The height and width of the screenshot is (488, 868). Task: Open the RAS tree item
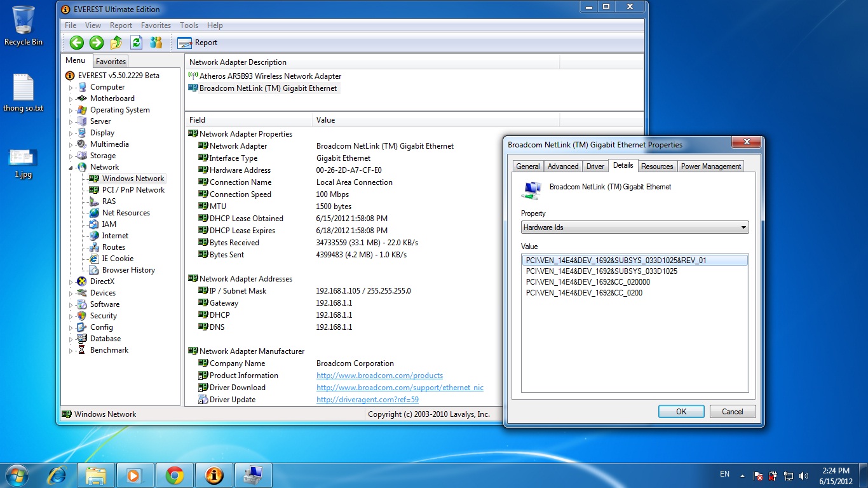coord(109,201)
